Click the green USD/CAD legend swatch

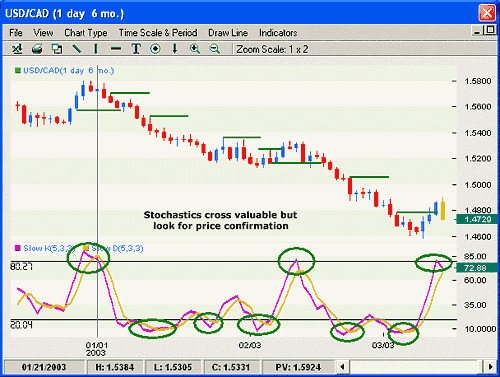pos(18,70)
